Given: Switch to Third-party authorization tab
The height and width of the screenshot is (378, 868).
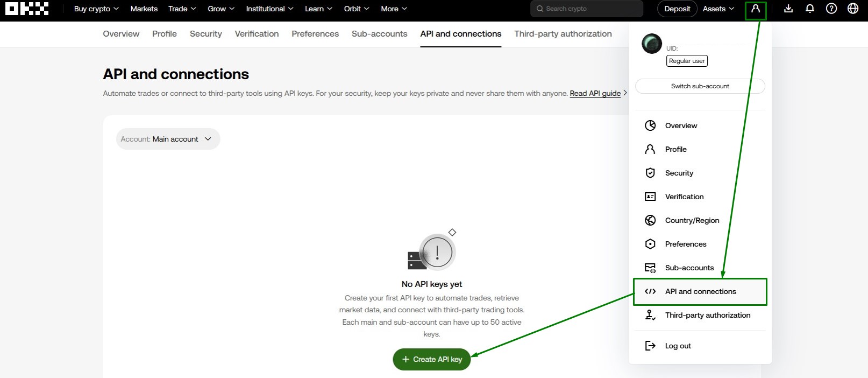Looking at the screenshot, I should (x=563, y=33).
